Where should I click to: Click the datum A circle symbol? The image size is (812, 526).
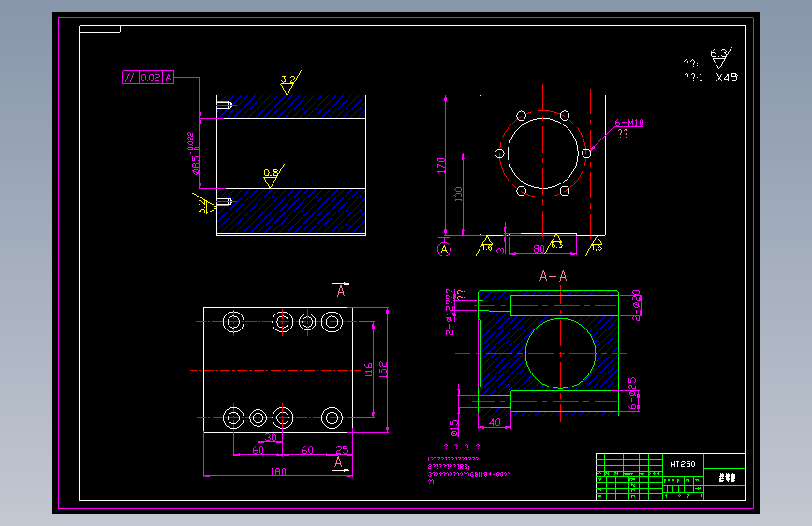pos(444,250)
